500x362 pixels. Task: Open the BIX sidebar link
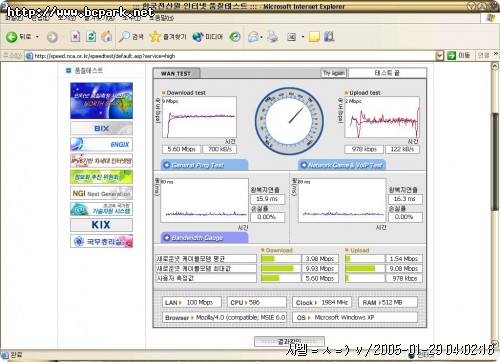pos(101,128)
